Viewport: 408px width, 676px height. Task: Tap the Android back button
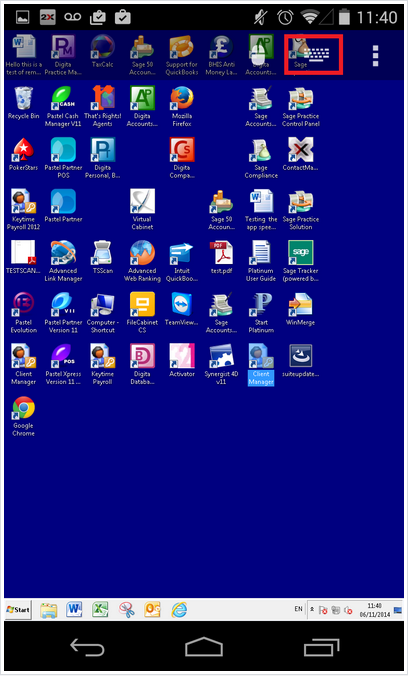(x=87, y=648)
